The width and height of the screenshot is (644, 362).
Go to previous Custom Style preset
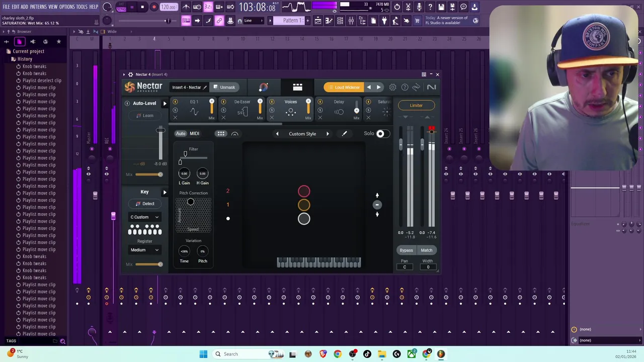[277, 134]
